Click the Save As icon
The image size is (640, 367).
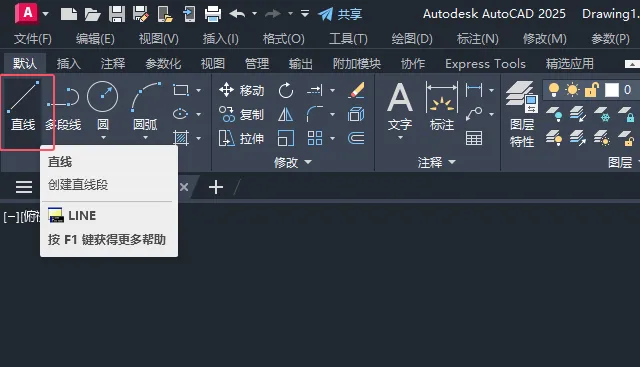pos(141,14)
